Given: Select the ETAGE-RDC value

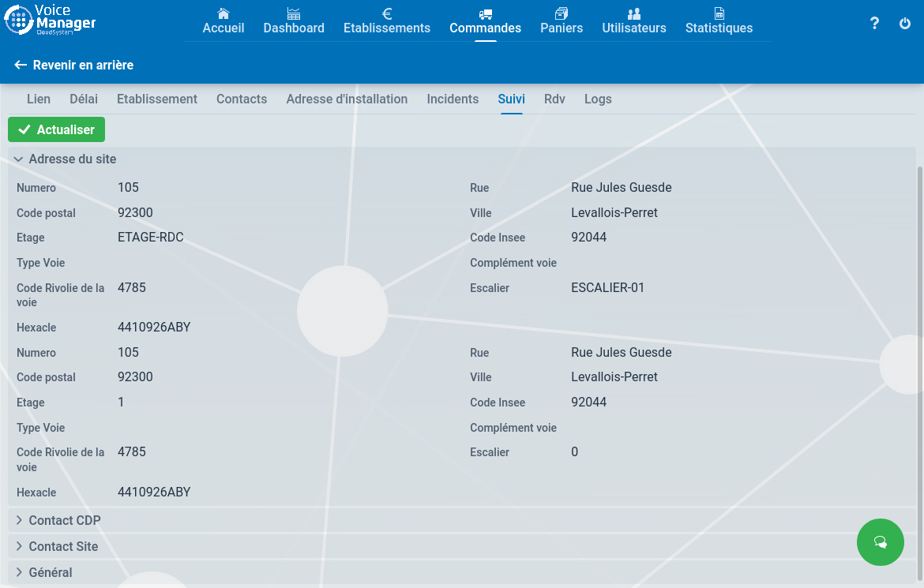Looking at the screenshot, I should 151,238.
